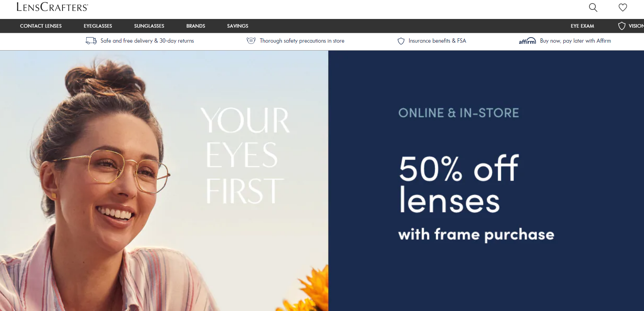This screenshot has width=644, height=311.
Task: Click the delivery truck icon
Action: click(91, 41)
